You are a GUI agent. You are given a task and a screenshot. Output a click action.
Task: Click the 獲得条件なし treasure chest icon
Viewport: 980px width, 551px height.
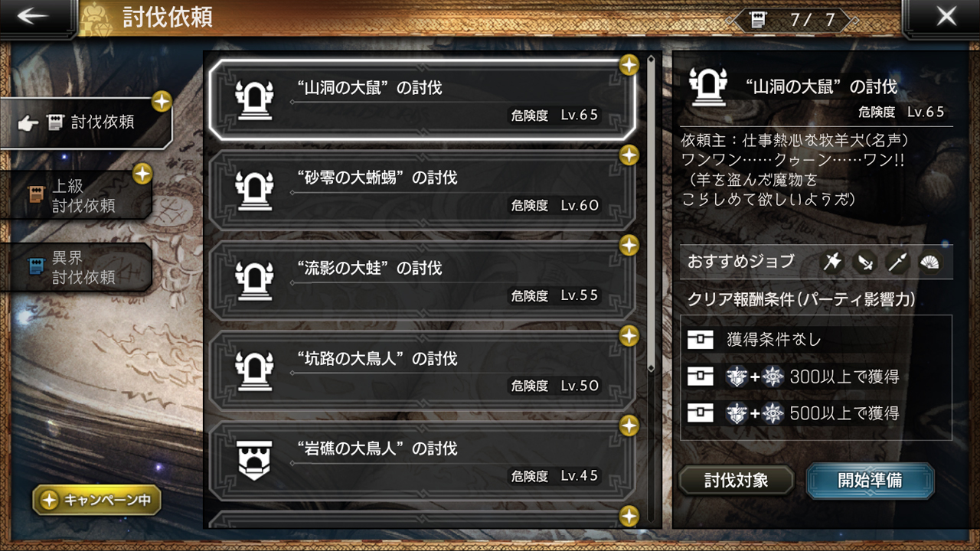click(700, 340)
